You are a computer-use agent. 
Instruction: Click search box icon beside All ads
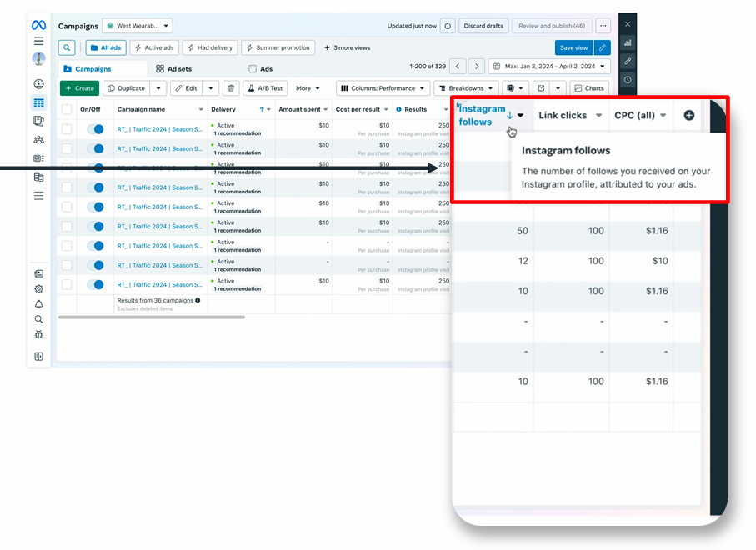[67, 47]
